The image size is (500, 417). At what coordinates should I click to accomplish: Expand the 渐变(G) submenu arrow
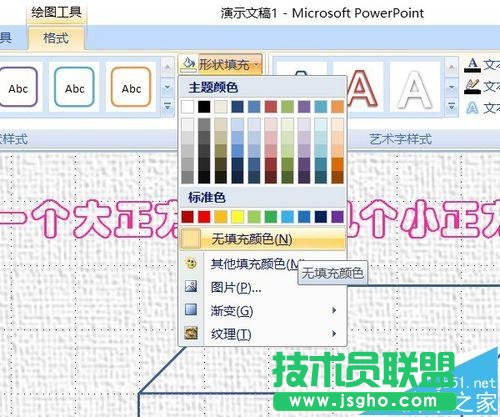(x=334, y=310)
